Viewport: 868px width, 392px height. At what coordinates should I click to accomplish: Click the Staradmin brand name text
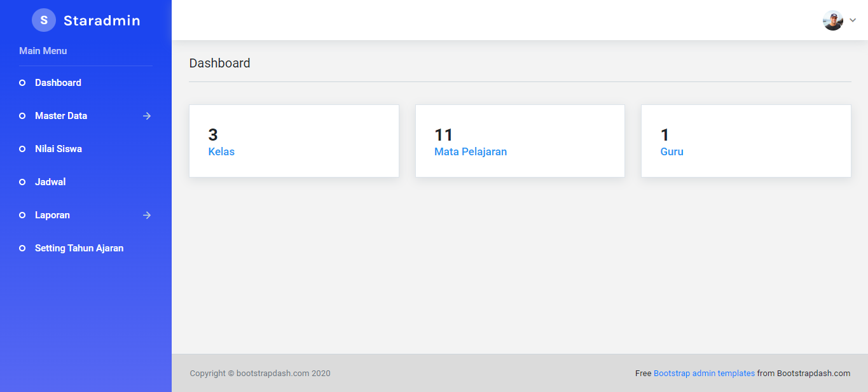coord(102,20)
